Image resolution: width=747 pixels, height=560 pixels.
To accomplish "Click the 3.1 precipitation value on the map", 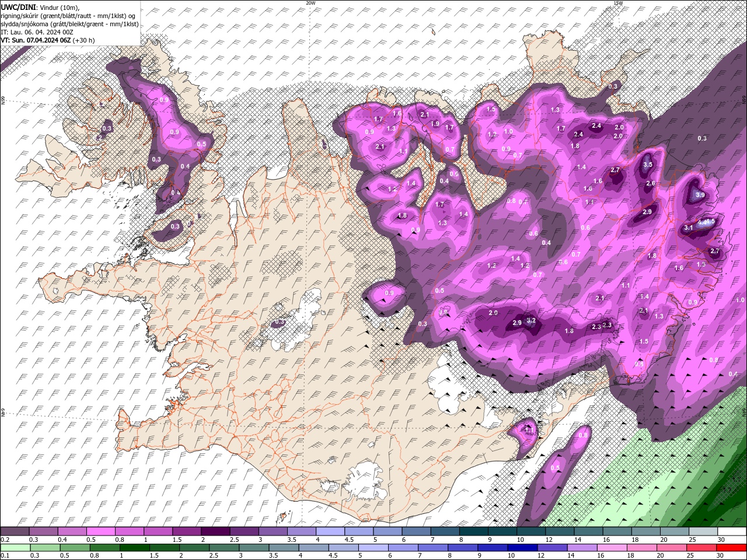I will pyautogui.click(x=688, y=228).
